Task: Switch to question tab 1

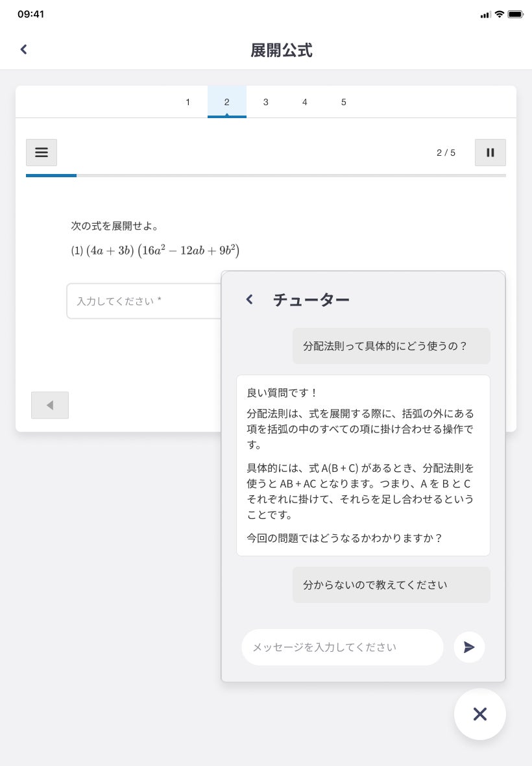Action: click(188, 102)
